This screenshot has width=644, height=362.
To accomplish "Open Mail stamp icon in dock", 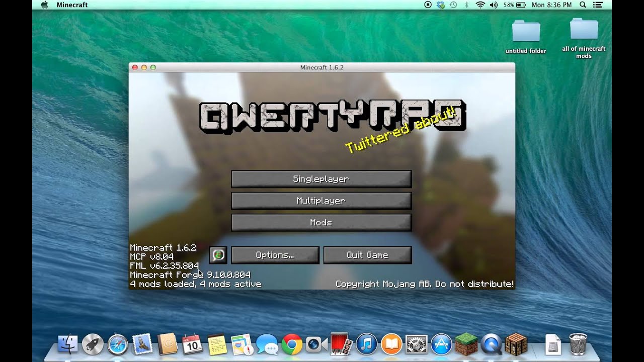I will coord(142,344).
